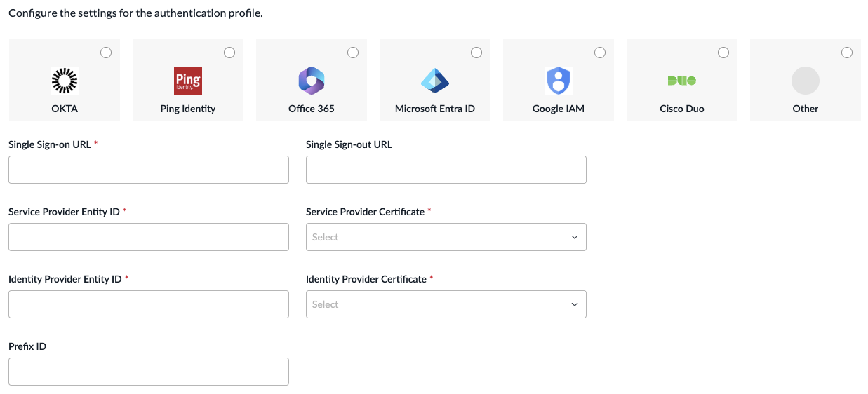The image size is (868, 394).
Task: Click the 'OKTA' card label
Action: 65,109
